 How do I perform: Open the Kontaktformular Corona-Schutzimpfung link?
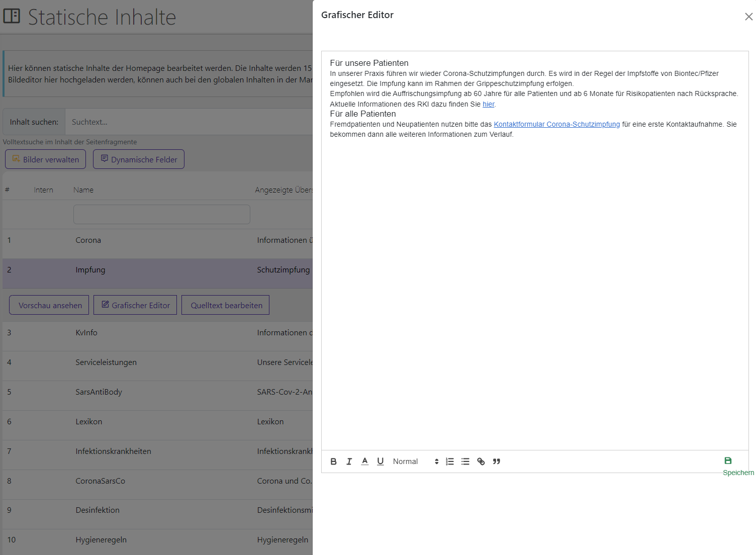click(x=556, y=124)
